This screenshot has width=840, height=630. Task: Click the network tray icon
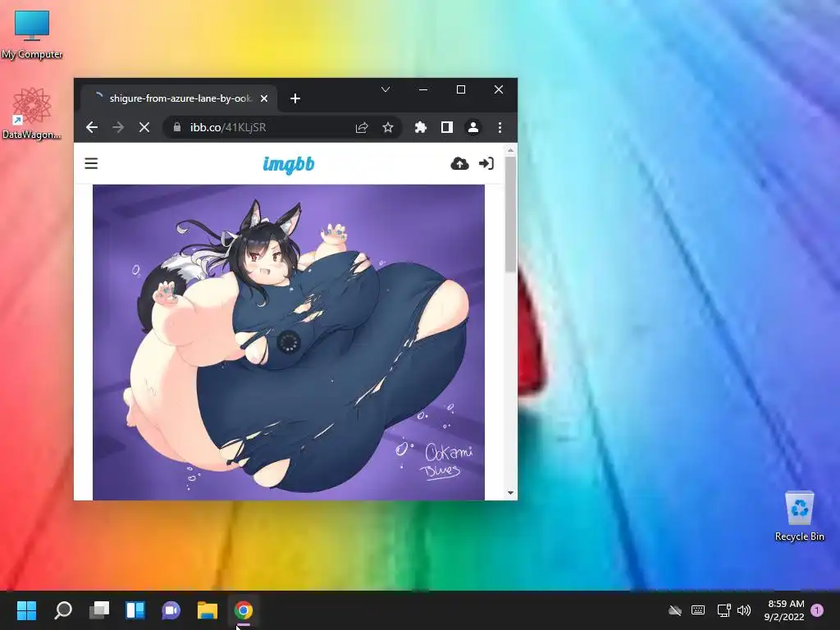pyautogui.click(x=724, y=610)
